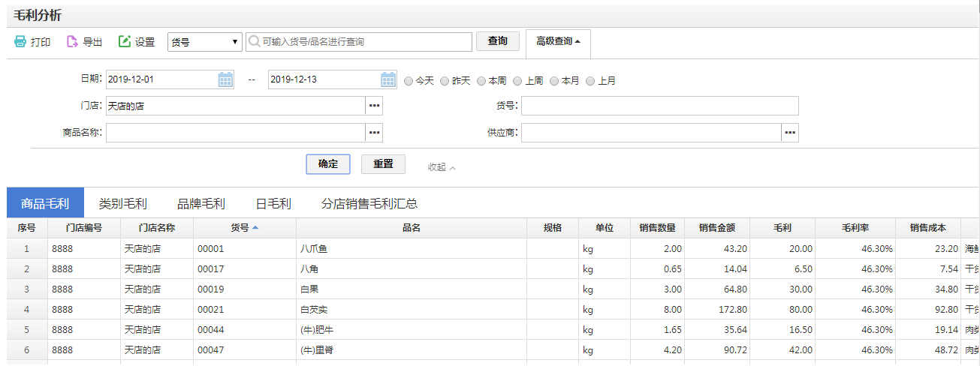Click the 门店名称 column header
This screenshot has width=980, height=366.
[157, 228]
